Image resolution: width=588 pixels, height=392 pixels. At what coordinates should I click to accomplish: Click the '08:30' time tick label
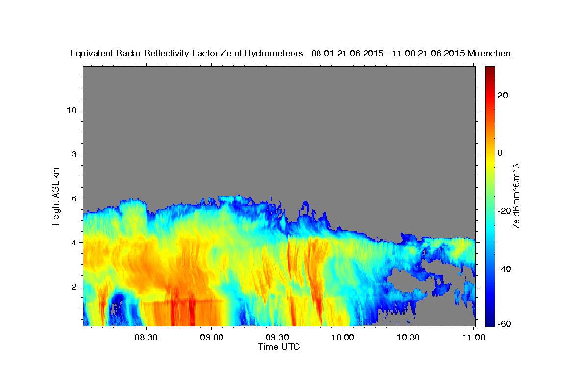pyautogui.click(x=146, y=338)
